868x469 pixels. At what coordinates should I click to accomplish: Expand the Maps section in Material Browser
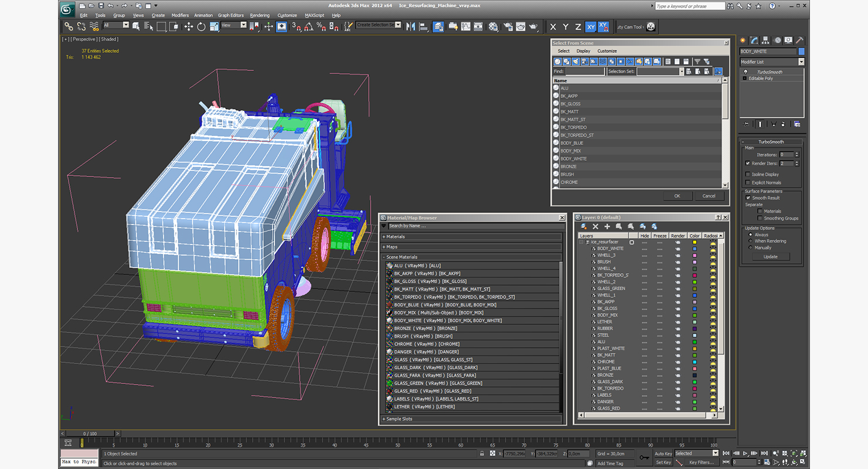472,247
